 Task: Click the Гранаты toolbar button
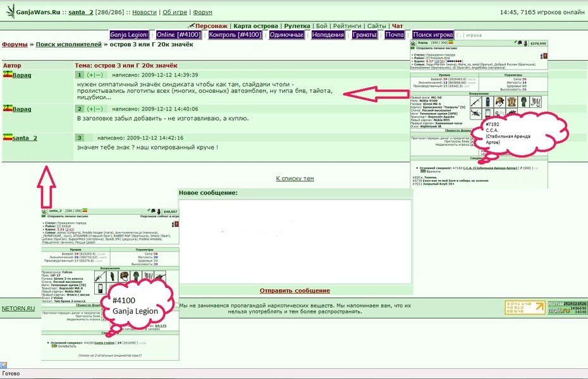pos(365,35)
